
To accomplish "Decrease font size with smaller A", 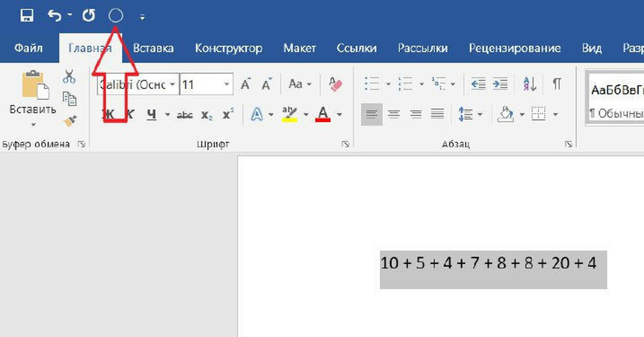I will click(x=267, y=84).
